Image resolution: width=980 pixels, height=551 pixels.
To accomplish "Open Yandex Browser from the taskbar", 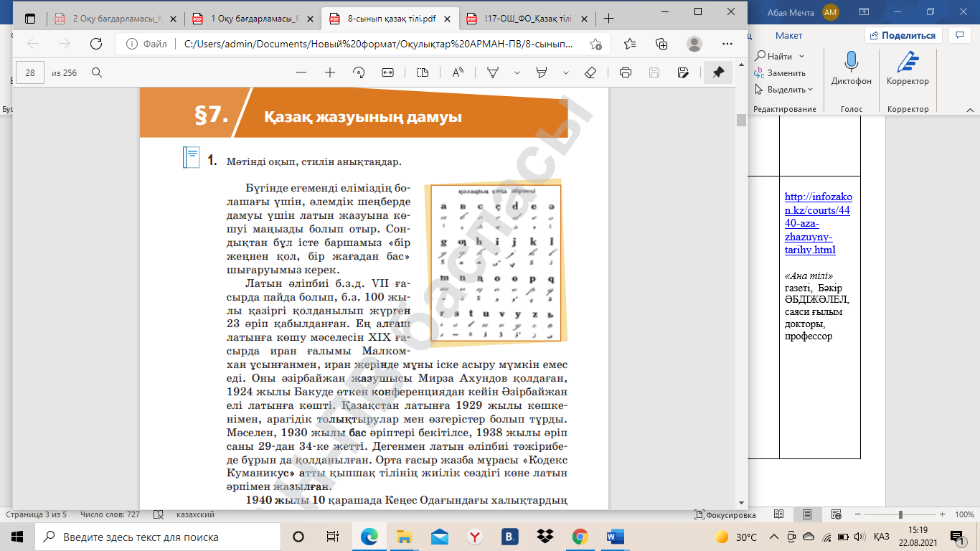I will coord(475,537).
